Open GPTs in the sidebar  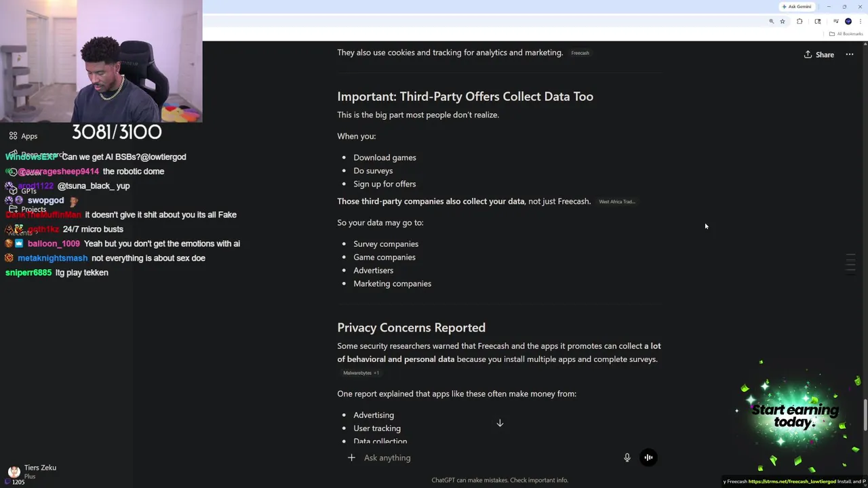[x=28, y=191]
